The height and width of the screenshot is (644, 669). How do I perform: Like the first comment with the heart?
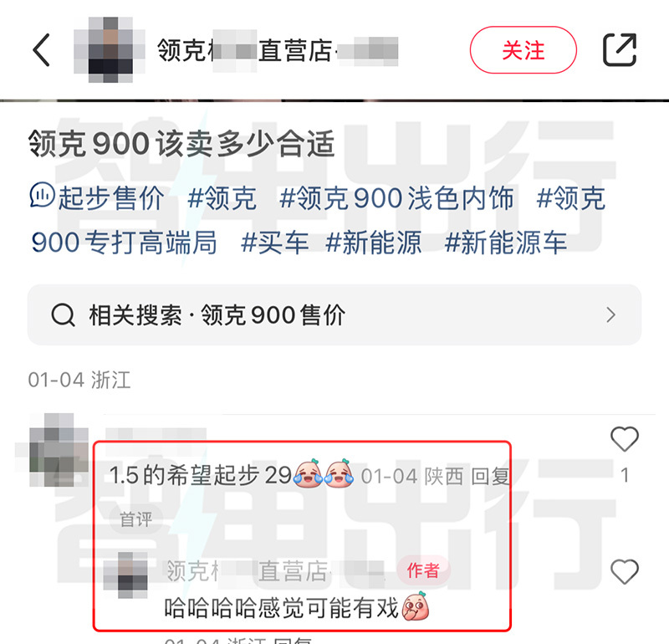point(625,439)
